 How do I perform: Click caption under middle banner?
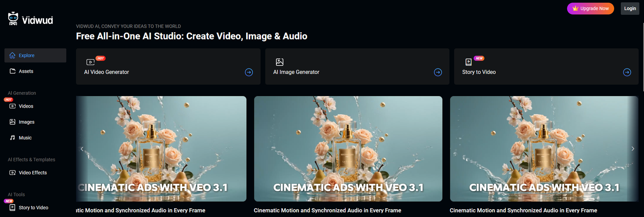coord(328,210)
